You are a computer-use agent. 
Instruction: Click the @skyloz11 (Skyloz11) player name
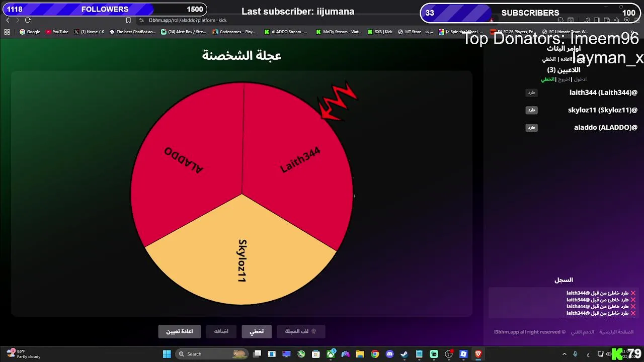[603, 110]
